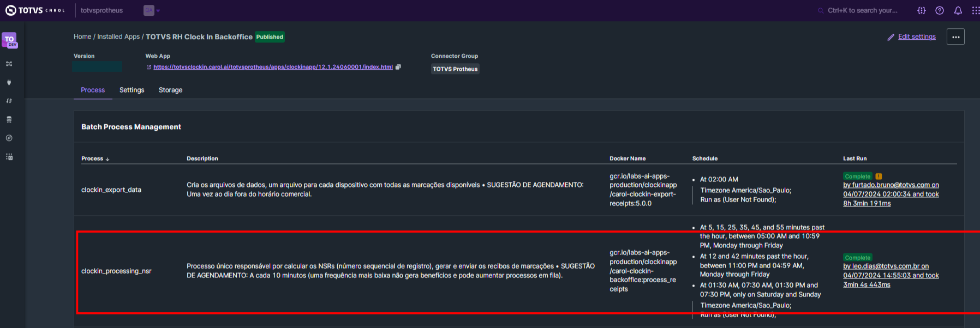
Task: Click the clockin_processing_nsr description text
Action: pyautogui.click(x=391, y=271)
